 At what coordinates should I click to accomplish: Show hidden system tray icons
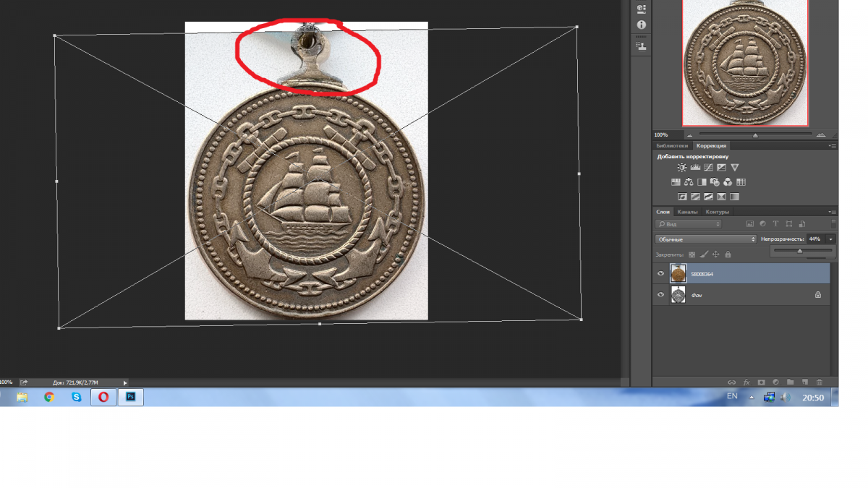pyautogui.click(x=751, y=398)
